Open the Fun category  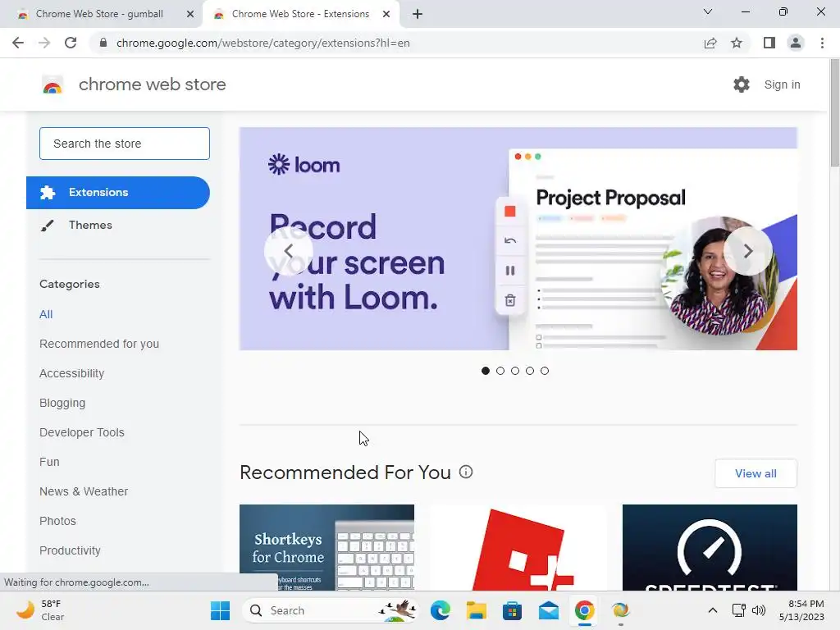(x=49, y=462)
